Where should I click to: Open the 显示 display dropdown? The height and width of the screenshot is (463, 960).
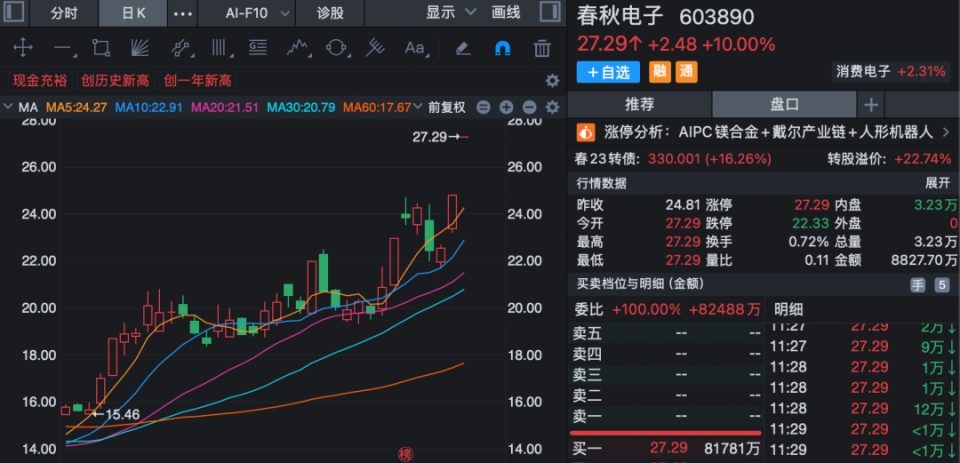coord(451,12)
